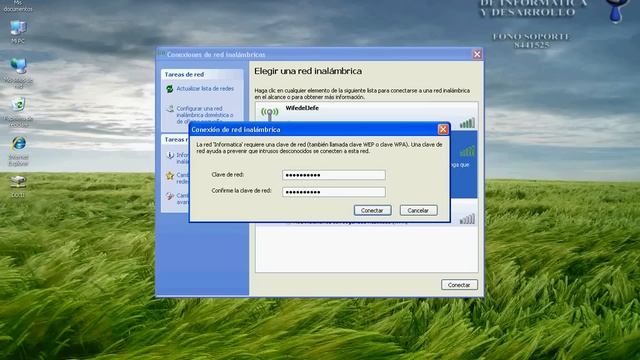Click Configurar una red inalámbrica doméstica link
This screenshot has height=360, width=640.
coord(205,115)
